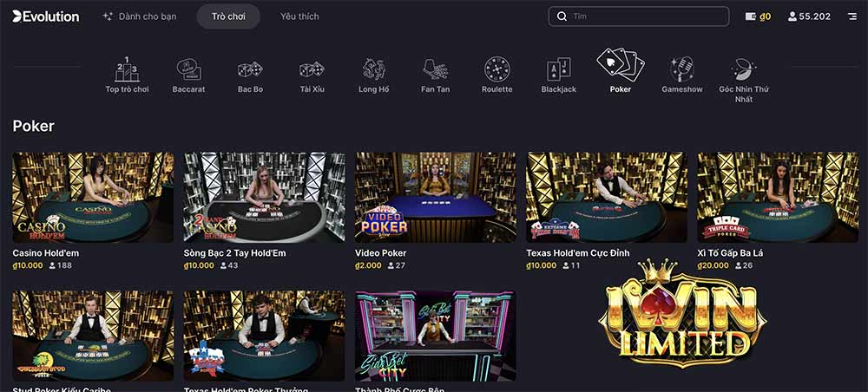The width and height of the screenshot is (868, 392).
Task: Click the đ2.000 minimum bet under Video Poker
Action: pos(368,265)
